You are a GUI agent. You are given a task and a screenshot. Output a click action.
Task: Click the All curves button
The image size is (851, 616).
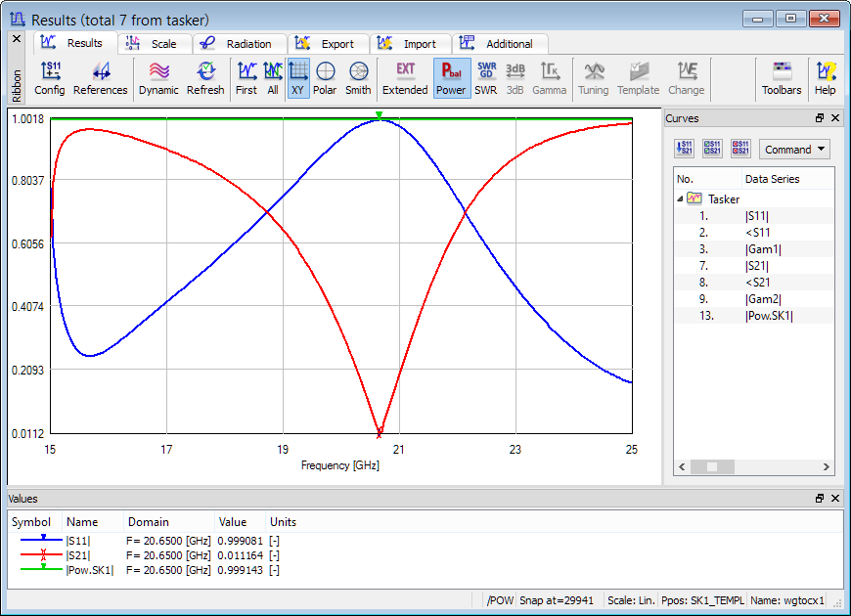pyautogui.click(x=273, y=78)
